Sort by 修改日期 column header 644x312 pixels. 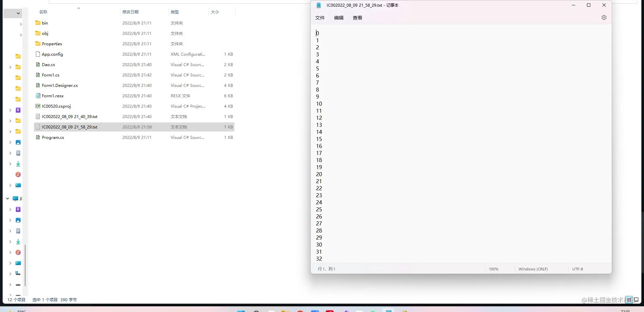coord(130,12)
